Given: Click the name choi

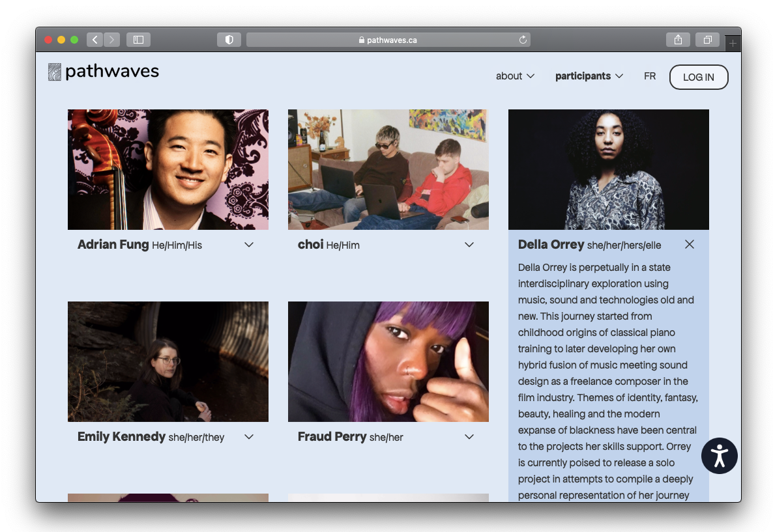Looking at the screenshot, I should (x=311, y=245).
